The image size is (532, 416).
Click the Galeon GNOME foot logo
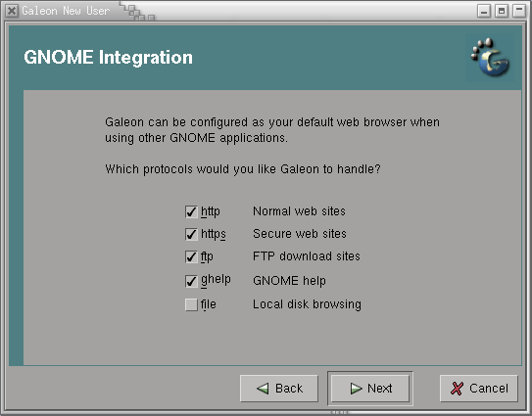click(x=490, y=58)
